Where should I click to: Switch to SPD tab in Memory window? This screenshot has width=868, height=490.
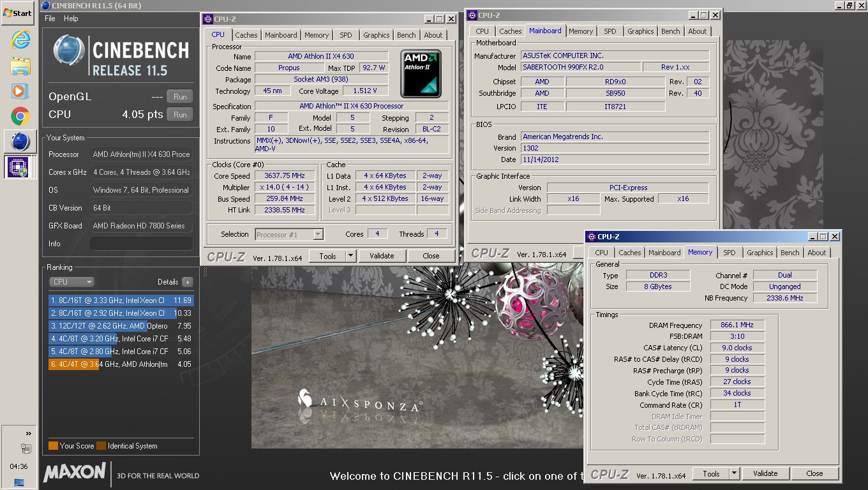click(730, 253)
